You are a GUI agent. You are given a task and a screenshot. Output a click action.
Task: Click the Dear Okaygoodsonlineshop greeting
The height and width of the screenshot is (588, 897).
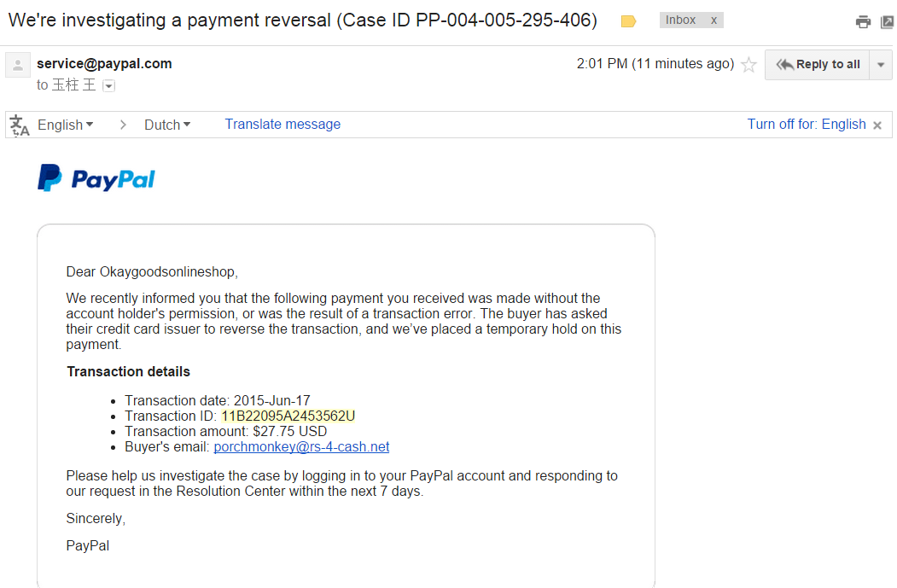click(152, 271)
